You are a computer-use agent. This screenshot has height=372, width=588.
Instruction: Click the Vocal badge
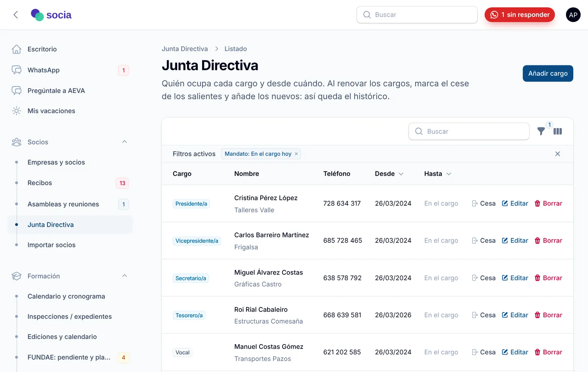(183, 353)
